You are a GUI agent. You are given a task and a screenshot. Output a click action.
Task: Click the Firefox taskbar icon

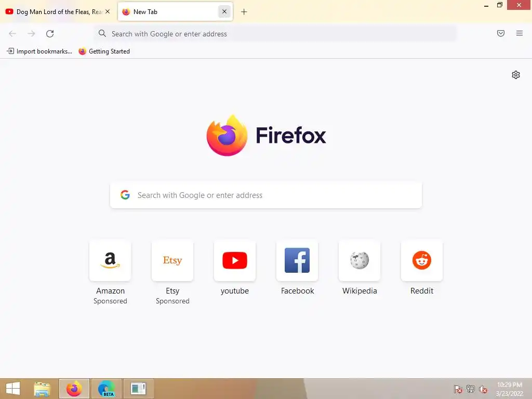click(x=74, y=389)
